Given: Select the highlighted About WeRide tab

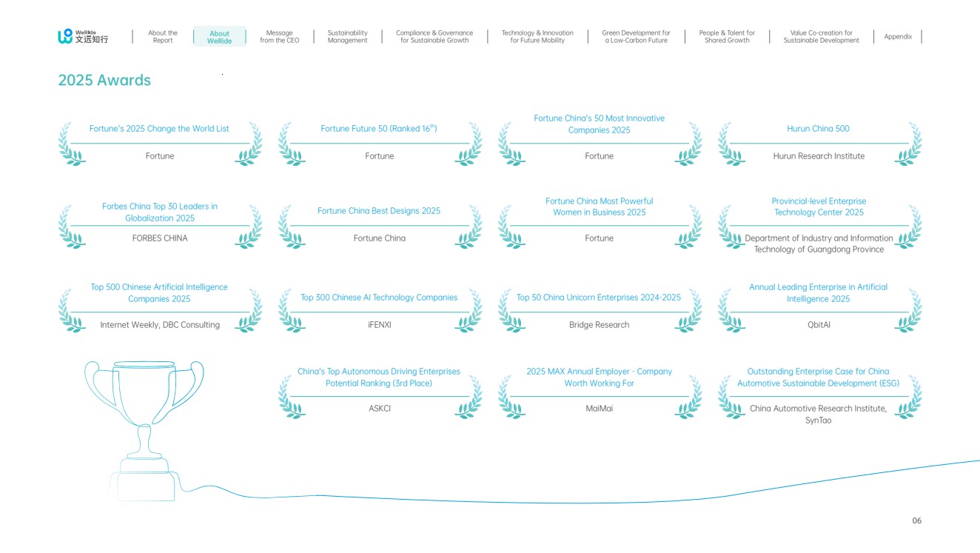Looking at the screenshot, I should [219, 37].
